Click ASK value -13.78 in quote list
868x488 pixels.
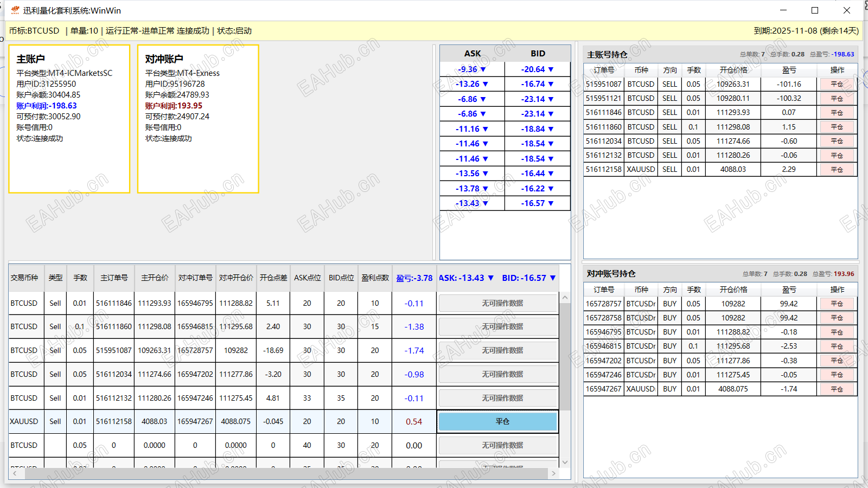tap(472, 189)
